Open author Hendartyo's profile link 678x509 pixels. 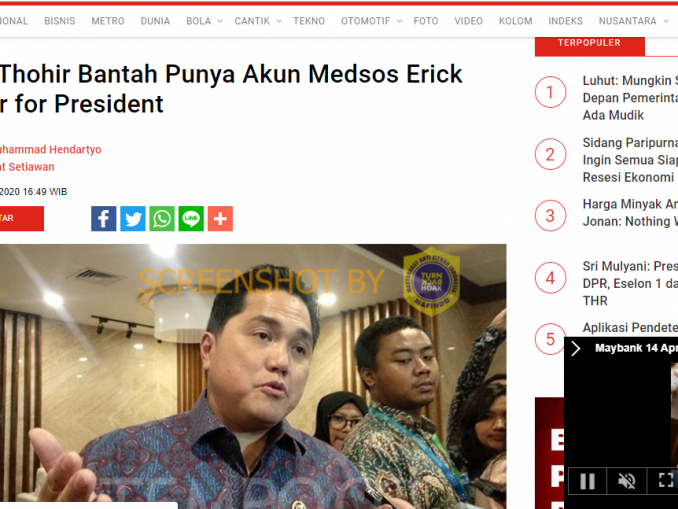tap(51, 150)
